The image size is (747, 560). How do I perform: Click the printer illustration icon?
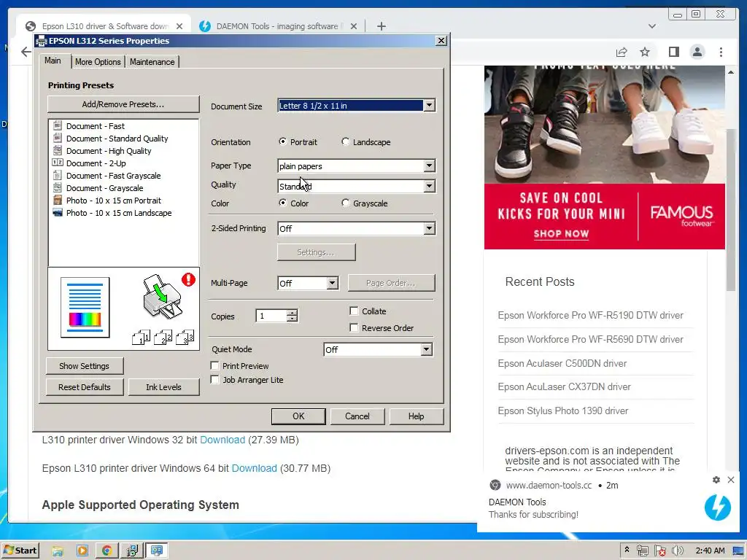click(161, 297)
